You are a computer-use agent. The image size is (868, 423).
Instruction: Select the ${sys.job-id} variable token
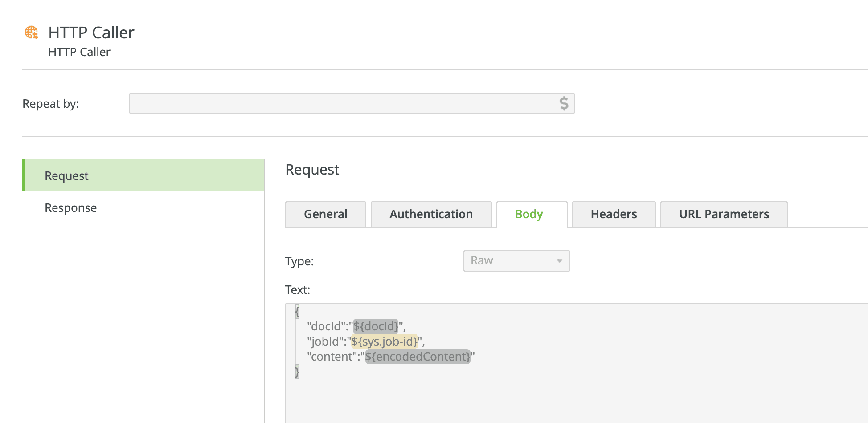tap(384, 342)
